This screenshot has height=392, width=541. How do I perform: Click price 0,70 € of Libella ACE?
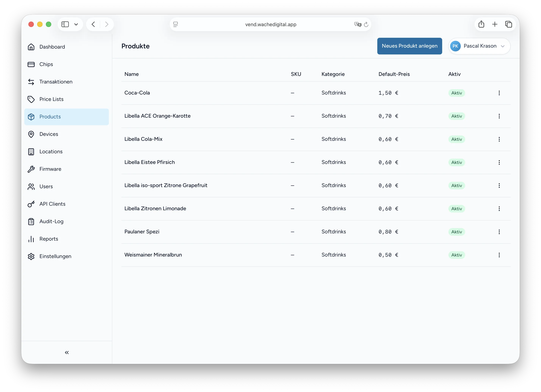(388, 116)
